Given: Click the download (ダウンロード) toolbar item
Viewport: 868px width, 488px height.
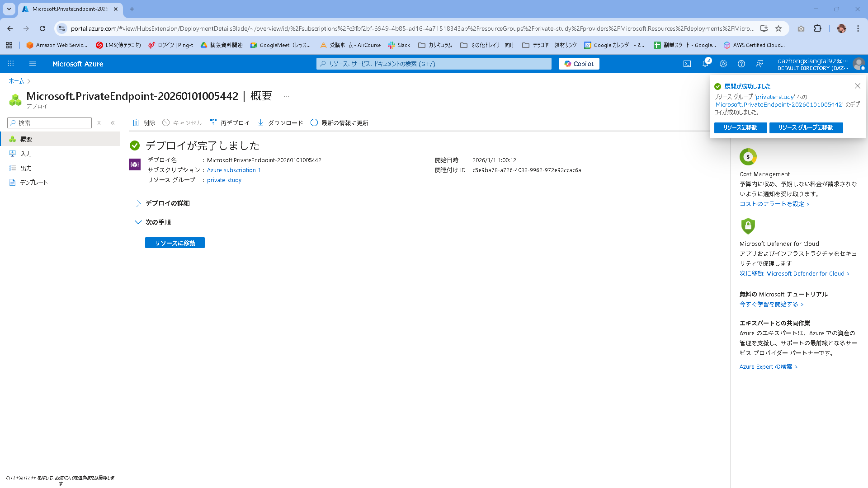Looking at the screenshot, I should [280, 122].
